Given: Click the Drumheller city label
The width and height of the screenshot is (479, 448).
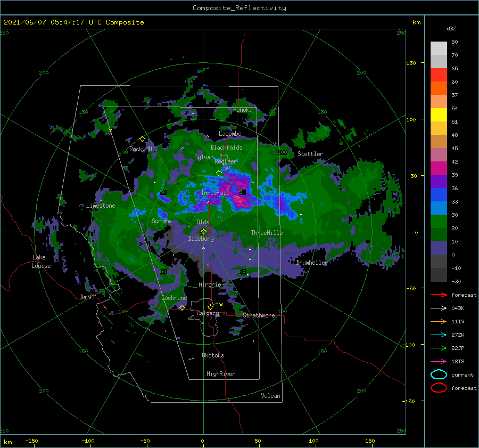Looking at the screenshot, I should pos(312,263).
